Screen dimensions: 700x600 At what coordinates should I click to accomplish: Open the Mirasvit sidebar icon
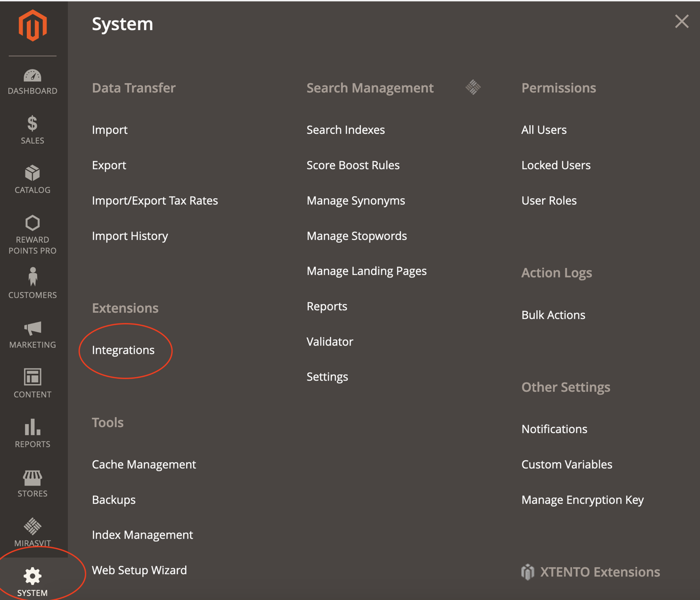click(32, 526)
